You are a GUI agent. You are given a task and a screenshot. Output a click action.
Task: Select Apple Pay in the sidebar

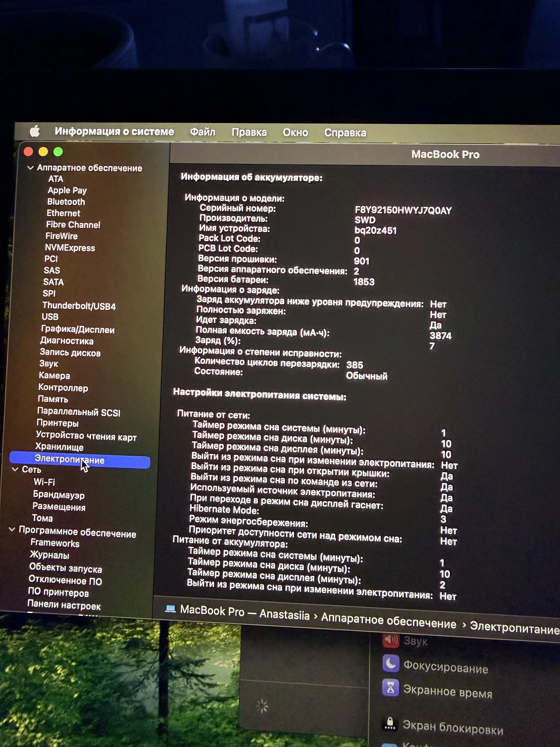67,191
